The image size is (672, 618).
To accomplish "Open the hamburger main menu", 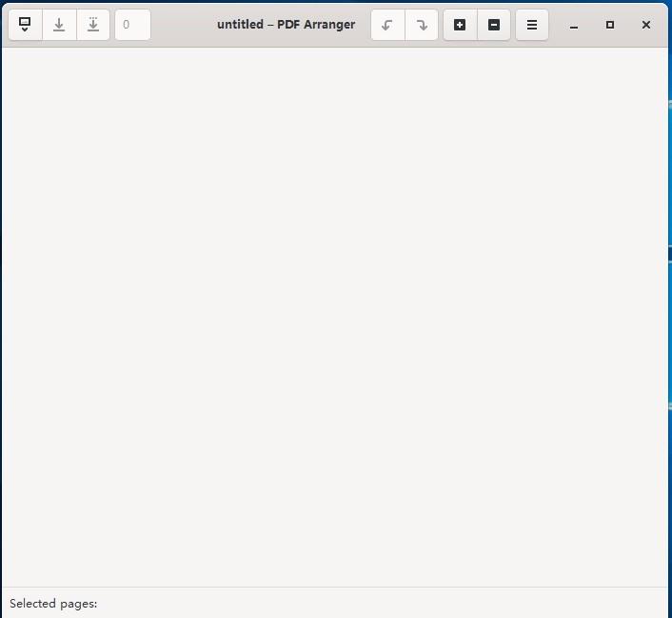I will pos(532,25).
